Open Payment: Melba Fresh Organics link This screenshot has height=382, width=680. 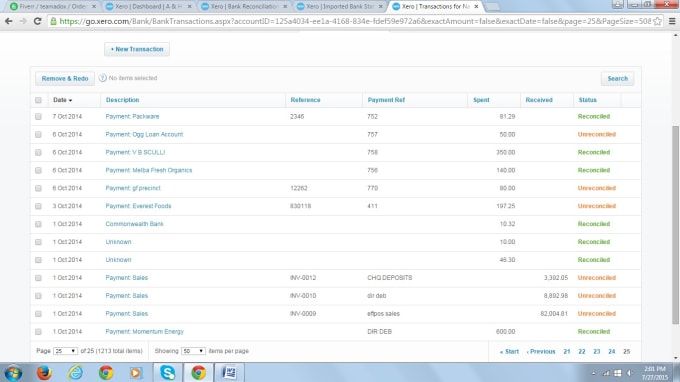click(x=149, y=170)
